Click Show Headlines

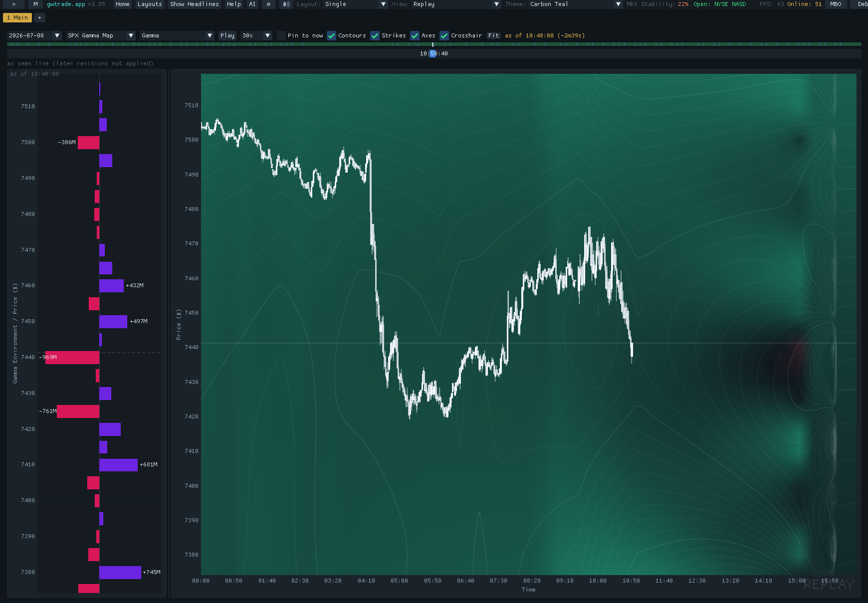[194, 4]
